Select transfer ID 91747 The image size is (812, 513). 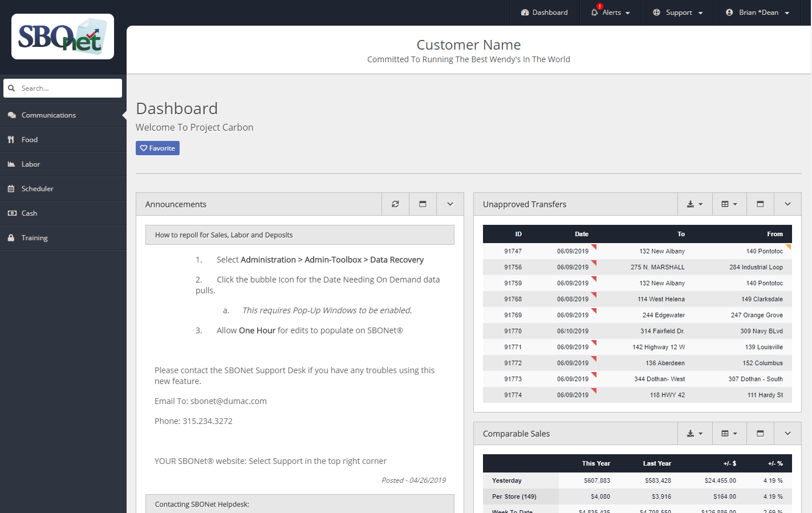(x=513, y=251)
